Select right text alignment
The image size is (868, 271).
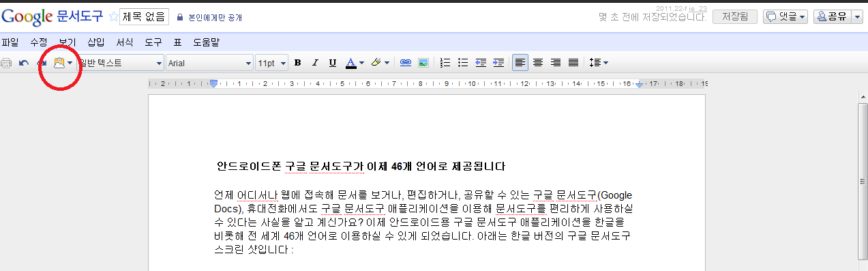coord(556,63)
